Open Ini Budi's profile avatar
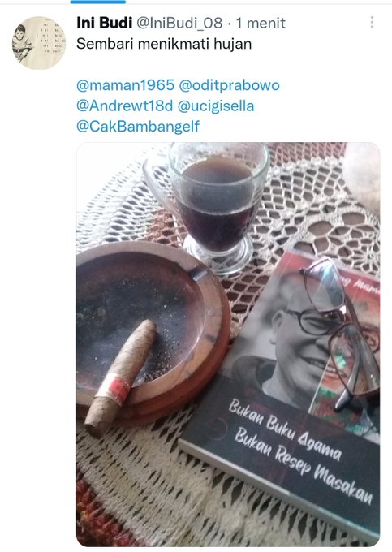The height and width of the screenshot is (552, 392). (38, 42)
